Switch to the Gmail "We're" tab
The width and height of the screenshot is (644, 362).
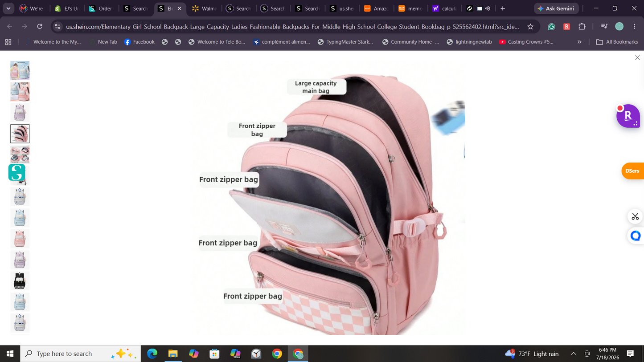(32, 8)
